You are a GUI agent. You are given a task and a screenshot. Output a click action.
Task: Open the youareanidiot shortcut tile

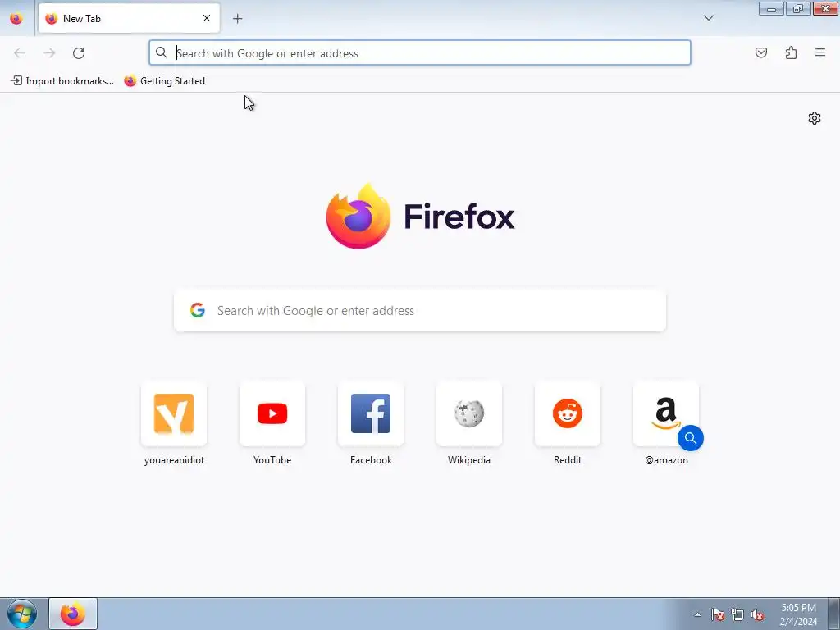(x=174, y=413)
